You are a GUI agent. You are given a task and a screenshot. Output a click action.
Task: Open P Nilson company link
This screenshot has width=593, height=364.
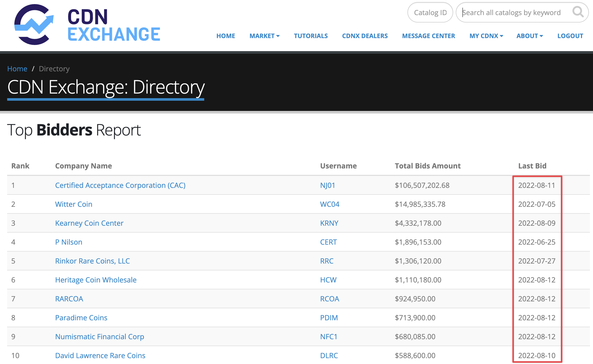(69, 242)
